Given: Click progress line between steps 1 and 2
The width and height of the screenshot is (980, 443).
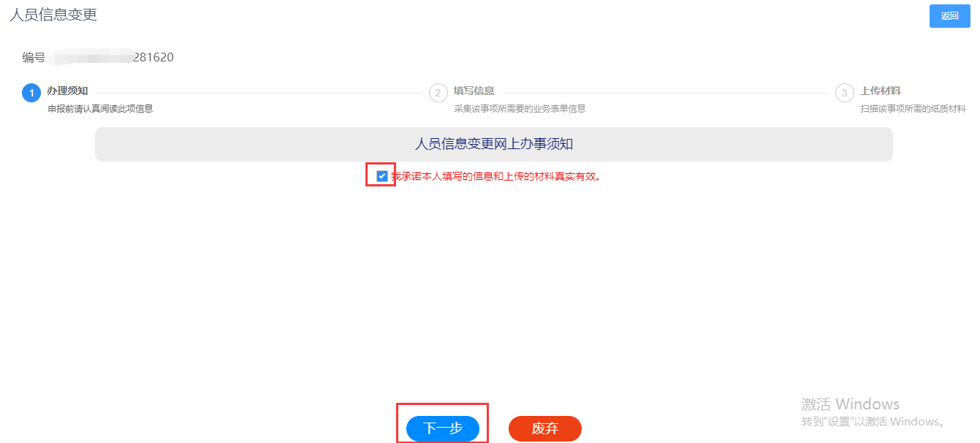Looking at the screenshot, I should tap(258, 93).
